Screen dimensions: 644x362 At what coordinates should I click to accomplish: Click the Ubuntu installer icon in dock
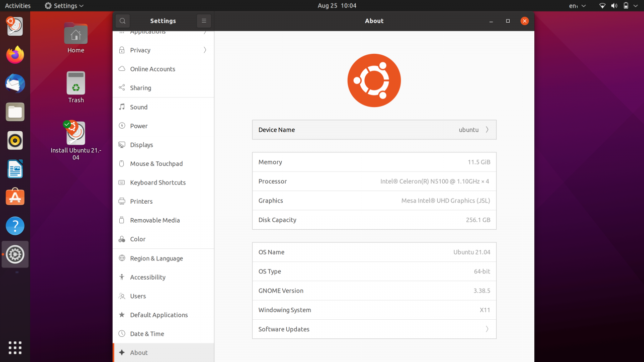pos(15,26)
